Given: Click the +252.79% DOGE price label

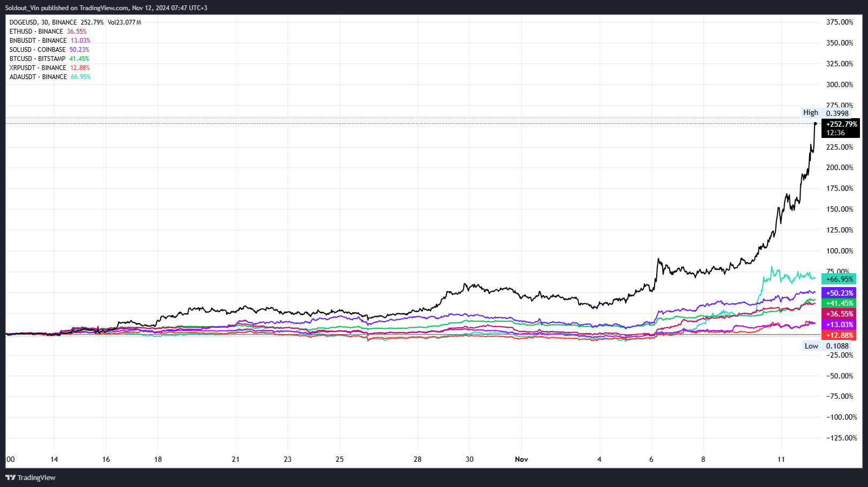Looking at the screenshot, I should tap(841, 128).
